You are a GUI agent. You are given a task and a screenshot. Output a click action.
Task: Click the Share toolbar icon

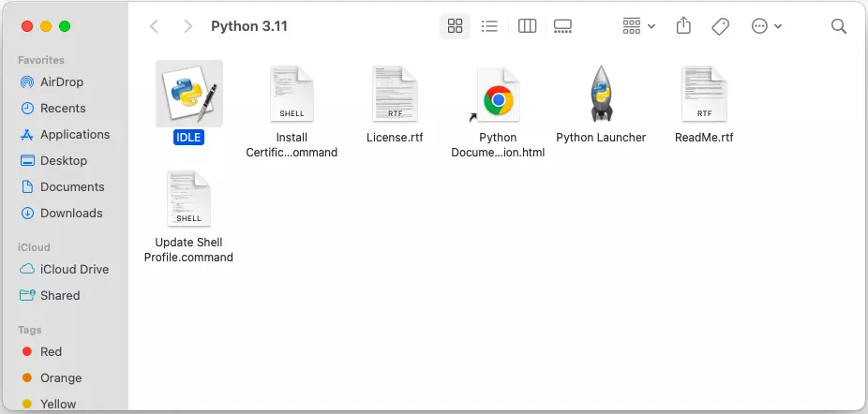[x=683, y=26]
